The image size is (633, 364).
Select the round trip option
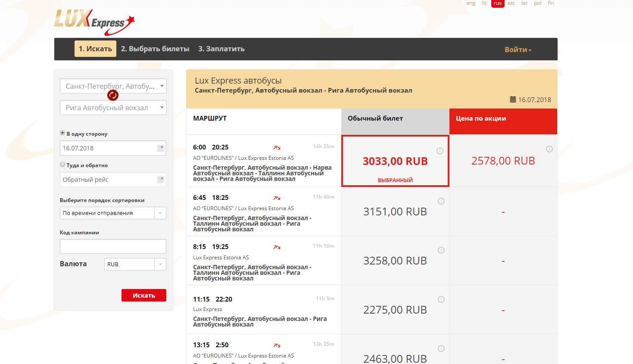(x=62, y=164)
